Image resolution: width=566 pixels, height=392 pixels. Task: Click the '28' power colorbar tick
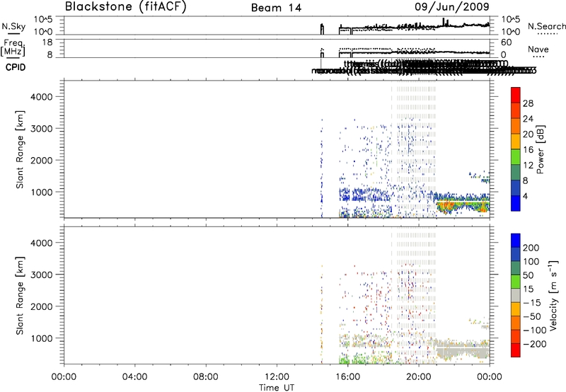point(528,103)
